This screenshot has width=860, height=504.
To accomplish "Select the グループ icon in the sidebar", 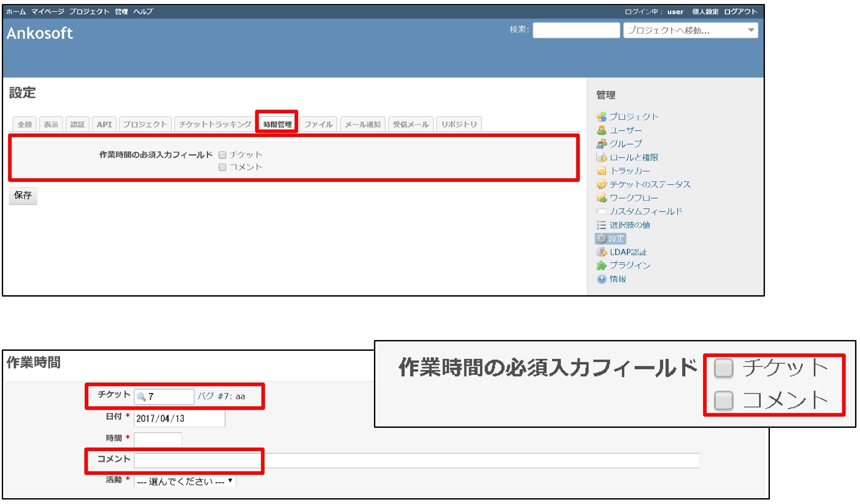I will click(x=602, y=143).
